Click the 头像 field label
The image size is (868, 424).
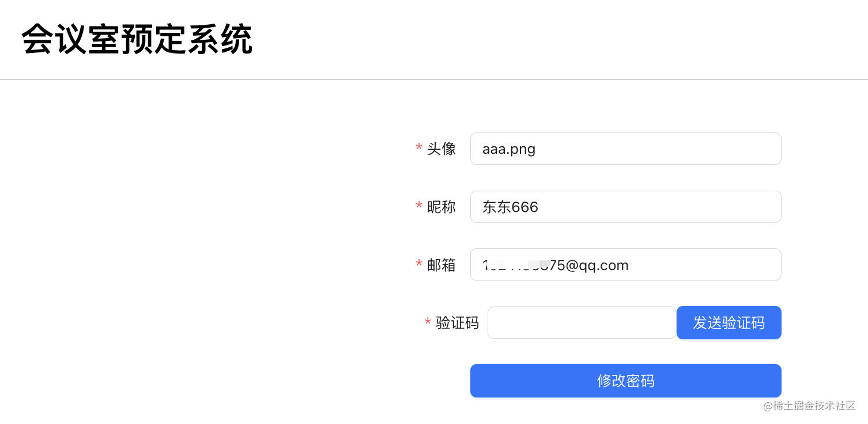pos(441,149)
